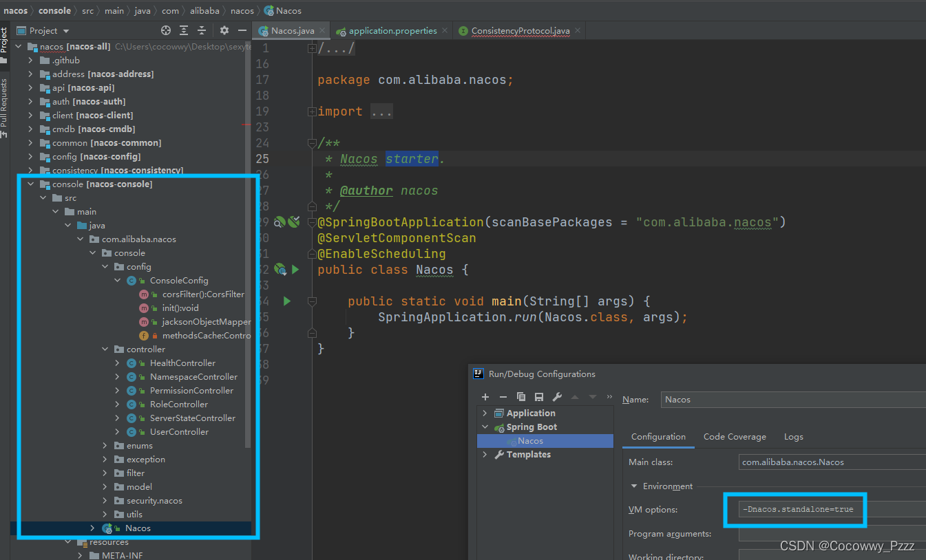Select UserController in project tree
The height and width of the screenshot is (560, 926).
coord(179,432)
